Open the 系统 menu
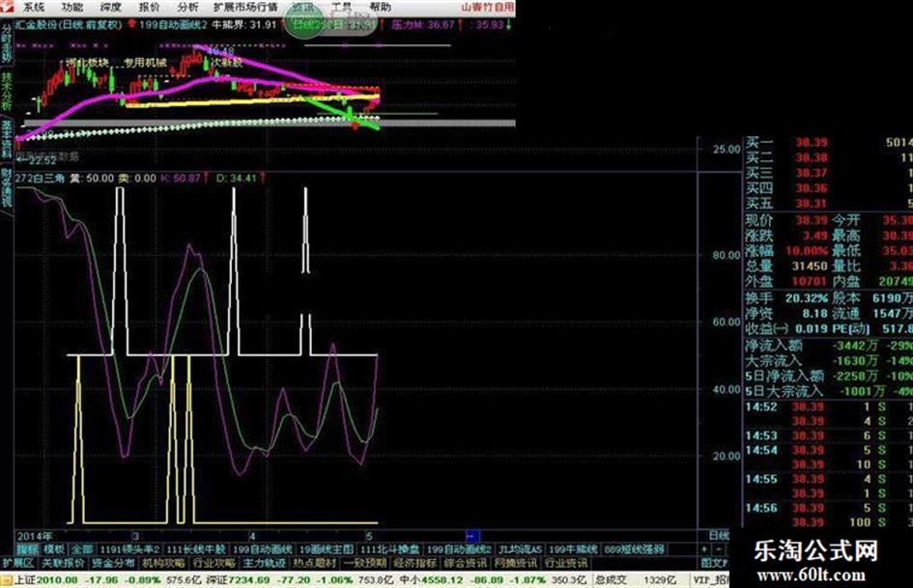Screen dimensions: 913x588 pos(34,7)
